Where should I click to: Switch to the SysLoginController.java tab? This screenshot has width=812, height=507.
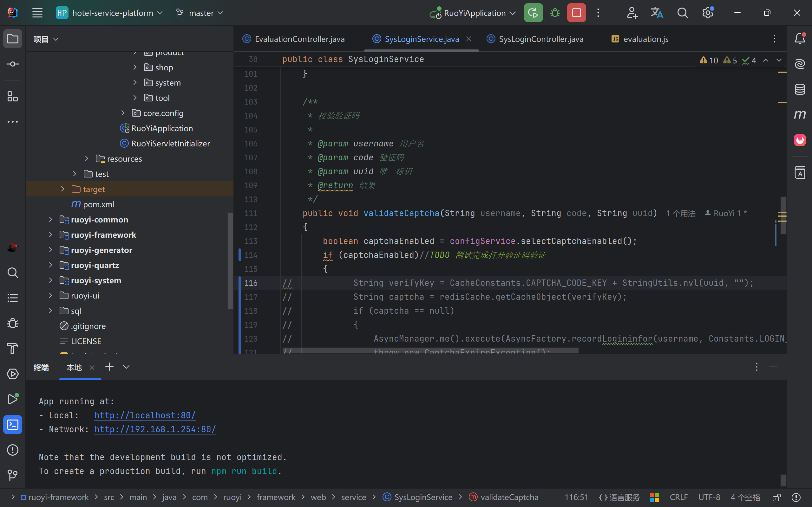pos(540,39)
